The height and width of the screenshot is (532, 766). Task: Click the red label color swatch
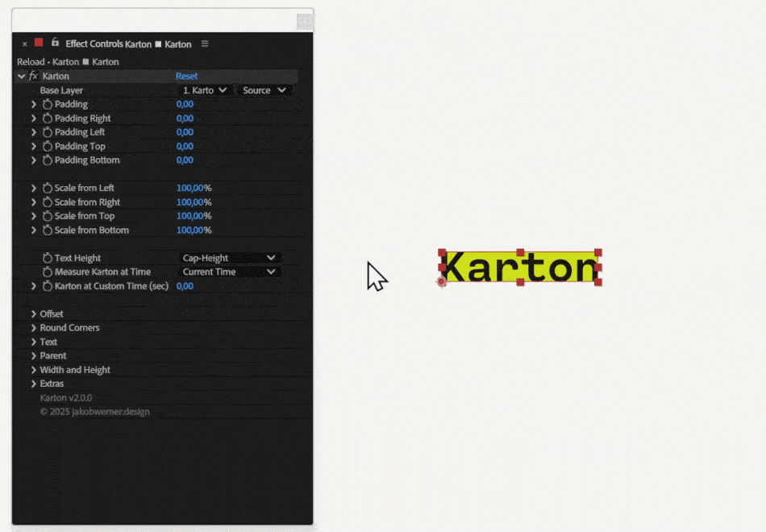[39, 44]
